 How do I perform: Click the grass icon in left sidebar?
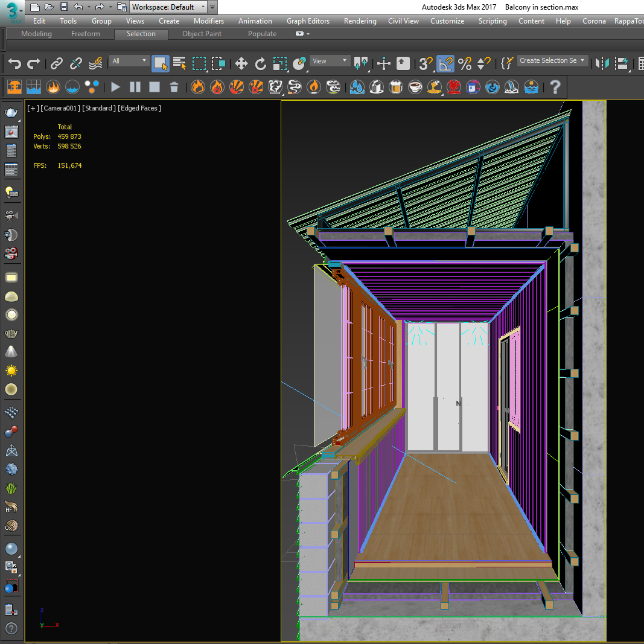[x=11, y=488]
